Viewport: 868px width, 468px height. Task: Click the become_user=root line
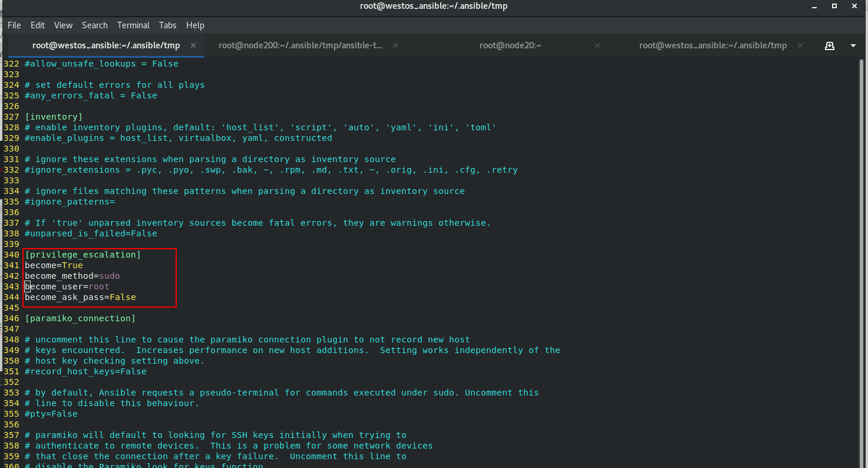(67, 286)
